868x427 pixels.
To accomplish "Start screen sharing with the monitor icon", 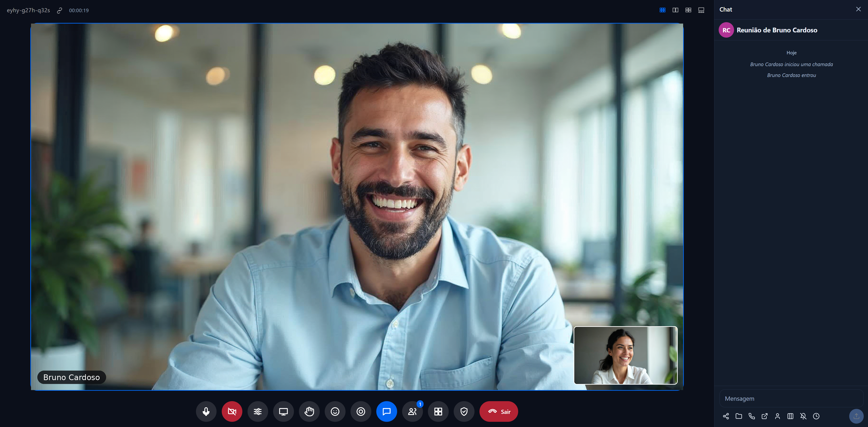I will [x=283, y=411].
